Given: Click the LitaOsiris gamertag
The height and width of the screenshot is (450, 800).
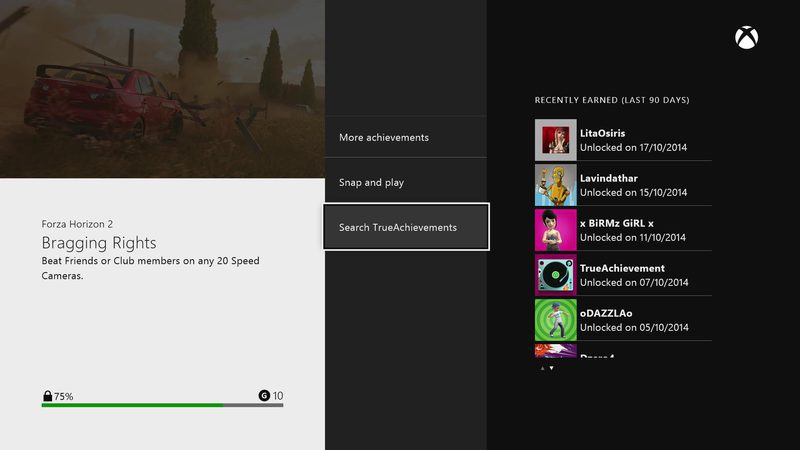Looking at the screenshot, I should [603, 133].
